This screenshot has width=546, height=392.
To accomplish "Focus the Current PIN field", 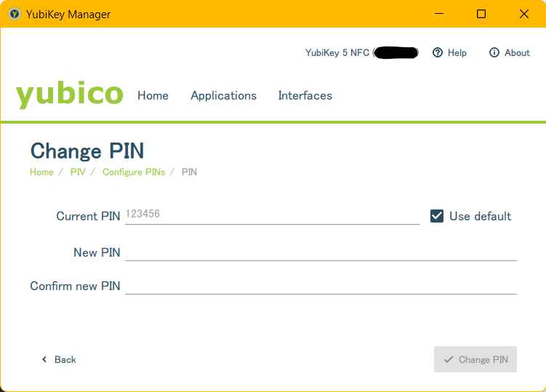I will pos(273,215).
